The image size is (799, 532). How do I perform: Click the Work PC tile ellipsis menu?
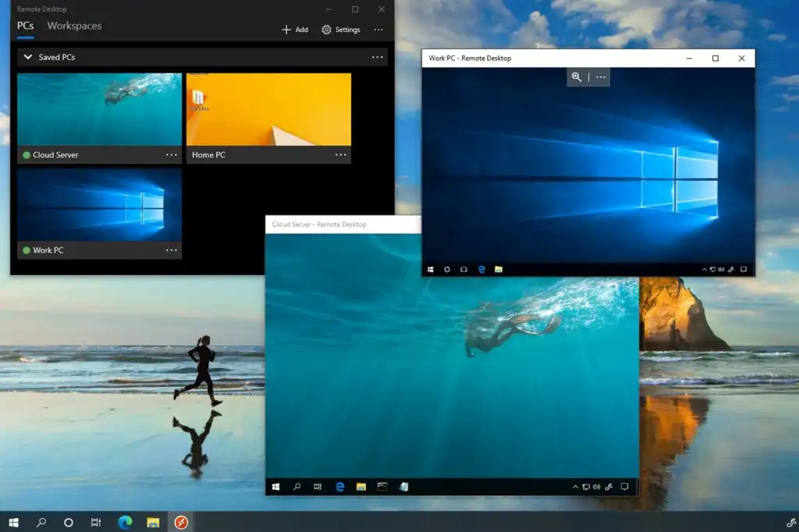click(x=172, y=250)
